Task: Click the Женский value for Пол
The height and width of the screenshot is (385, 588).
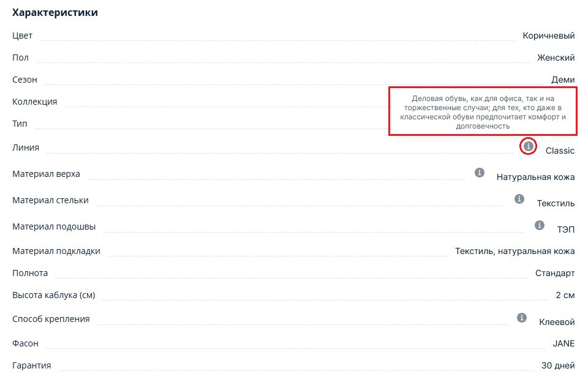Action: (x=556, y=58)
